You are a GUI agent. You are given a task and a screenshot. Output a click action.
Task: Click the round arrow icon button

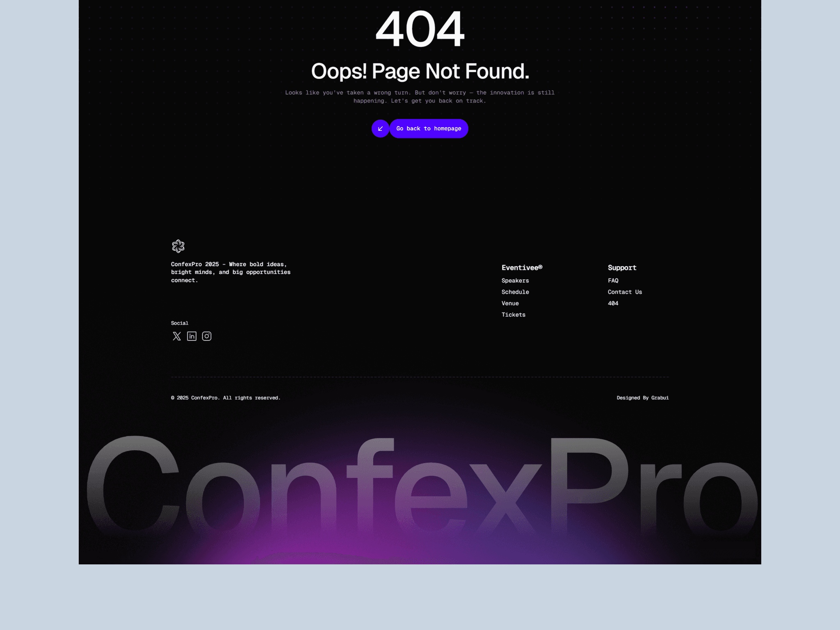[380, 129]
